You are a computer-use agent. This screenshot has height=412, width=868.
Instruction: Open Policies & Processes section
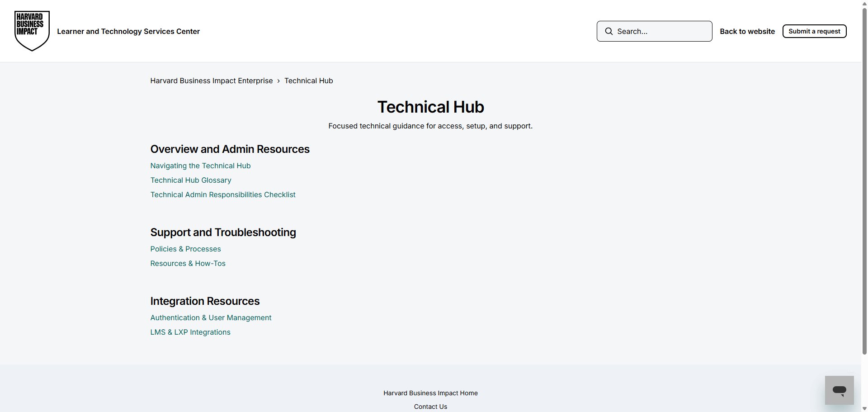[x=185, y=249]
